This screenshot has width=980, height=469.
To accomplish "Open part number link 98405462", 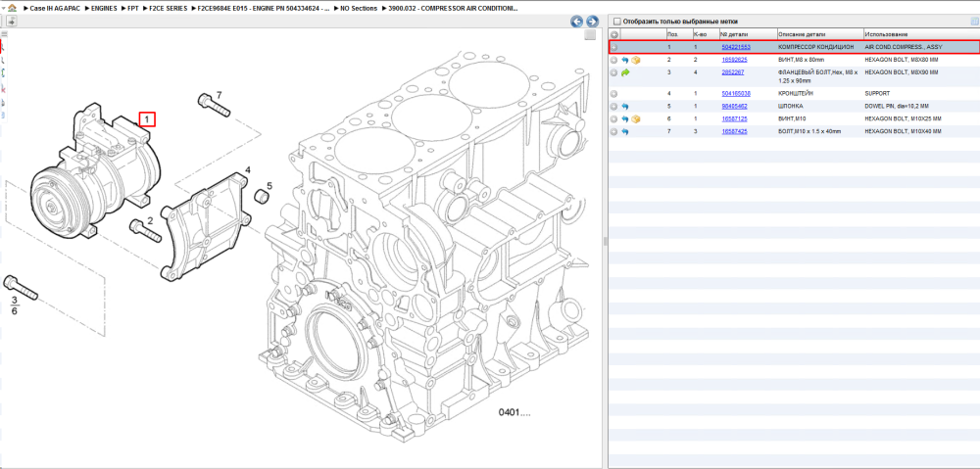I will 734,106.
